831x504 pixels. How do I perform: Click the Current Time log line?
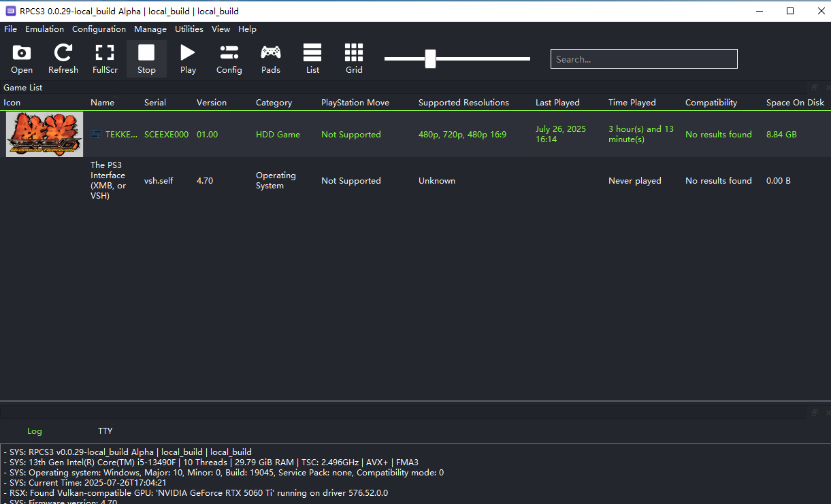tap(85, 483)
